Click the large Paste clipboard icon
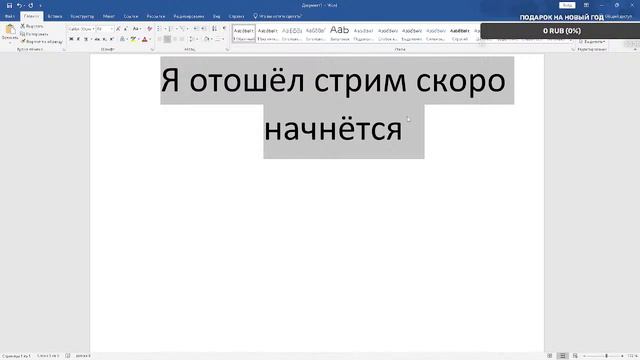Viewport: 640px width, 360px height. tap(10, 29)
